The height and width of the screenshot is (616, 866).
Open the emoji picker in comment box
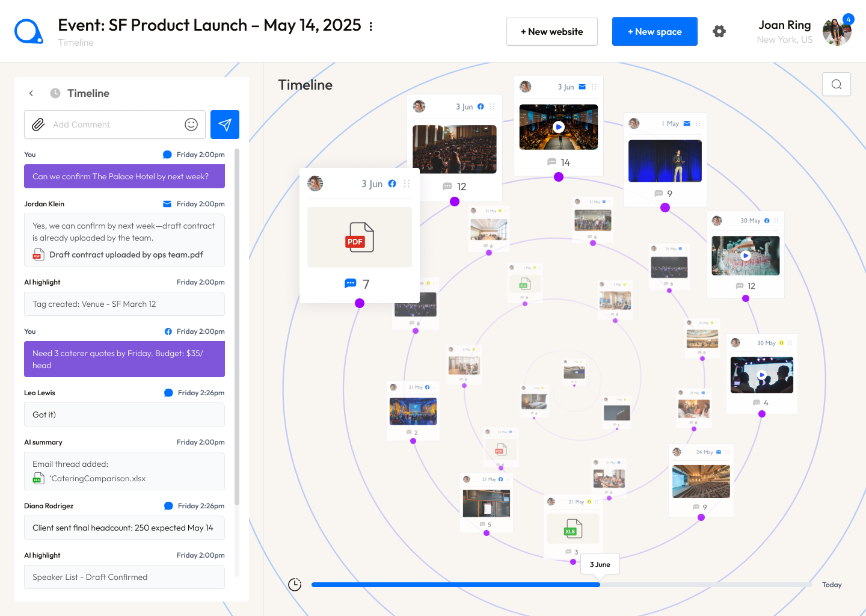click(191, 125)
